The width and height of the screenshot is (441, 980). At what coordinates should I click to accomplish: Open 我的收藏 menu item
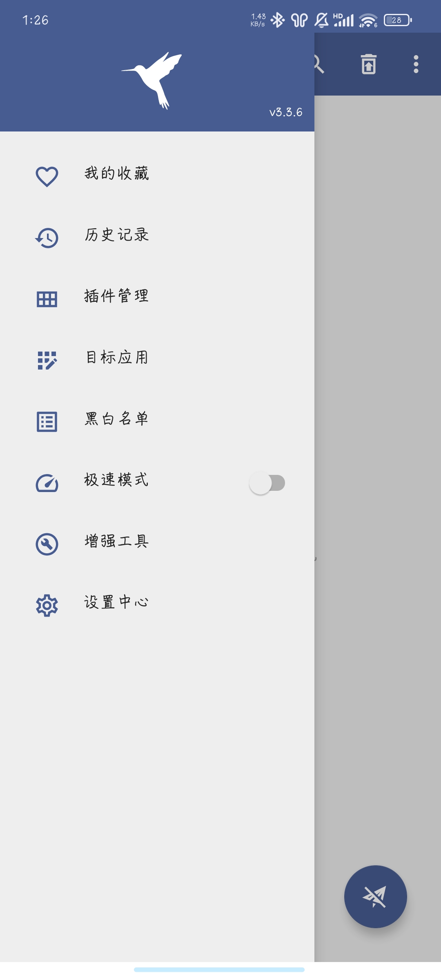click(157, 174)
